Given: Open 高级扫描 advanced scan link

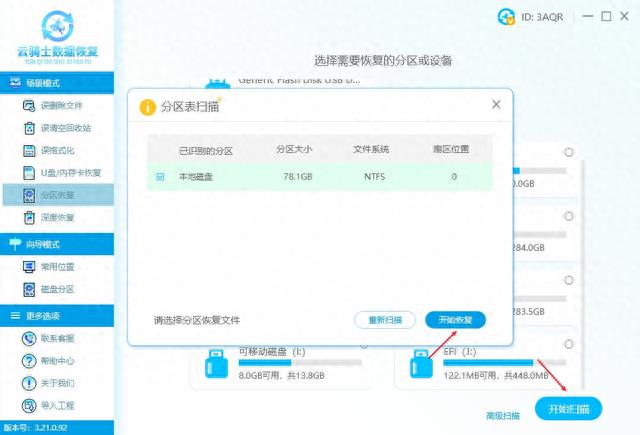Looking at the screenshot, I should (502, 416).
